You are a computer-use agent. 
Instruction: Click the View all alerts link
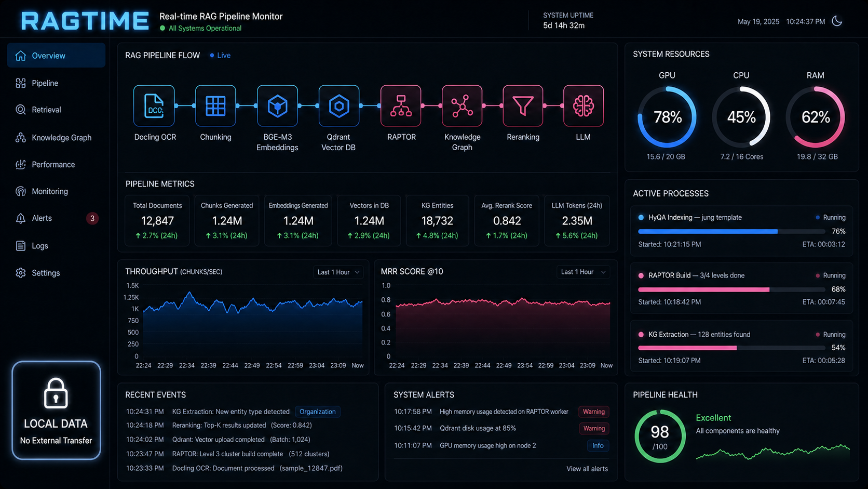[587, 469]
